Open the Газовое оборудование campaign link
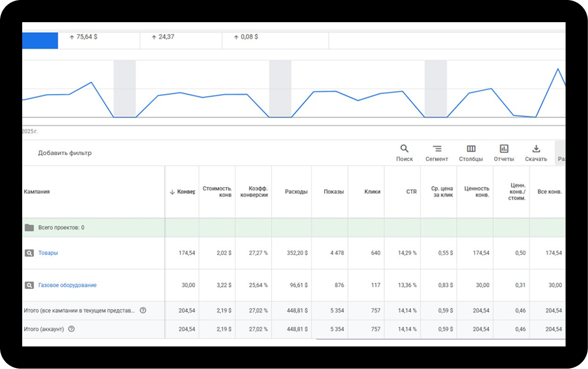This screenshot has width=588, height=369. tap(67, 286)
